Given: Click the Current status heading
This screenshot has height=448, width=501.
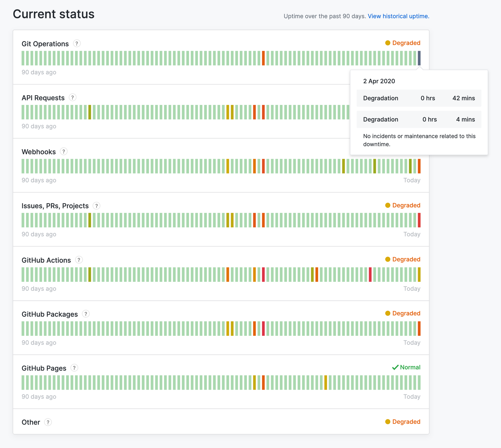Looking at the screenshot, I should click(x=54, y=14).
